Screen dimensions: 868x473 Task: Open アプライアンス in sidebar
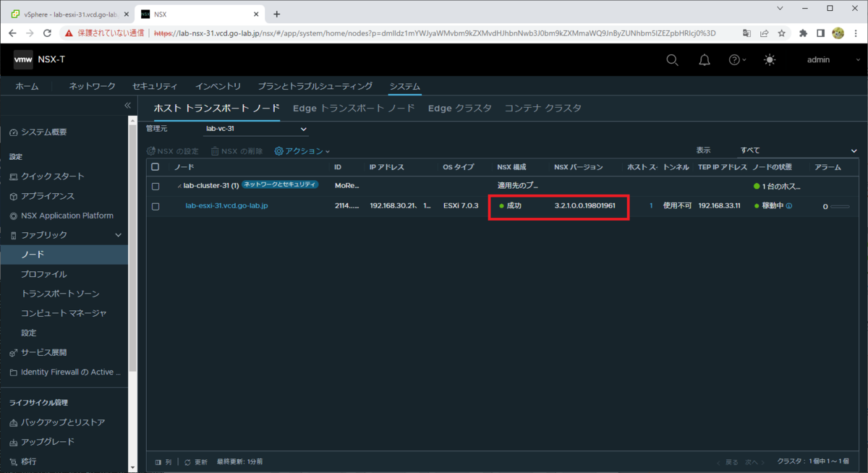click(47, 196)
